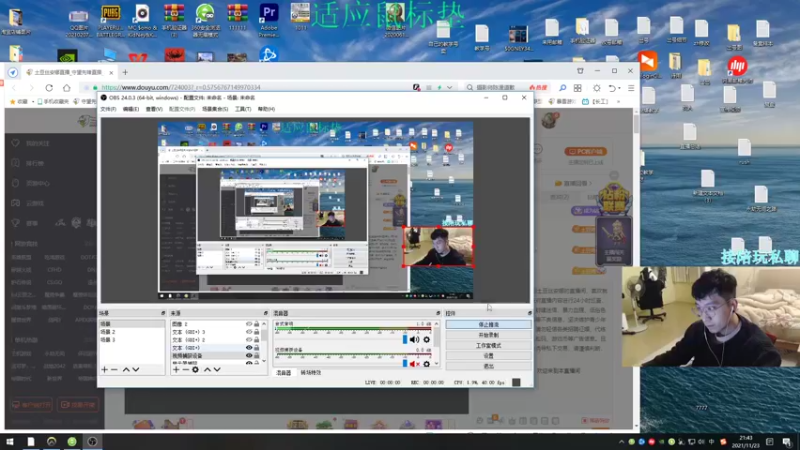The width and height of the screenshot is (800, 450).
Task: Reload the browser page
Action: [49, 88]
